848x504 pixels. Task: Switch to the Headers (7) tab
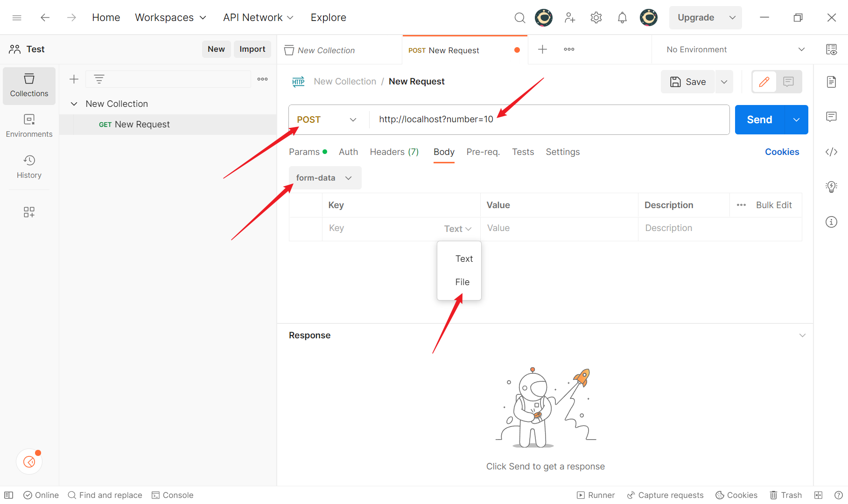pos(394,152)
